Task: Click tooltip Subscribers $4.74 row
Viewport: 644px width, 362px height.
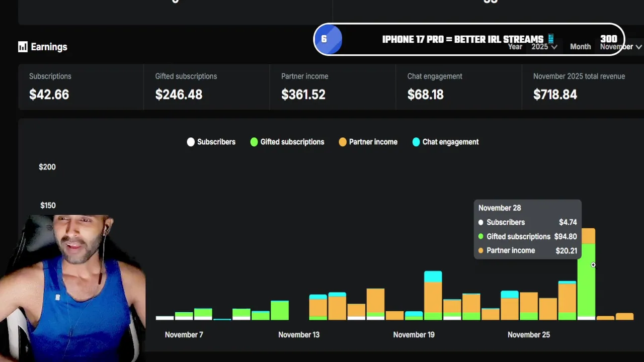Action: (x=527, y=222)
